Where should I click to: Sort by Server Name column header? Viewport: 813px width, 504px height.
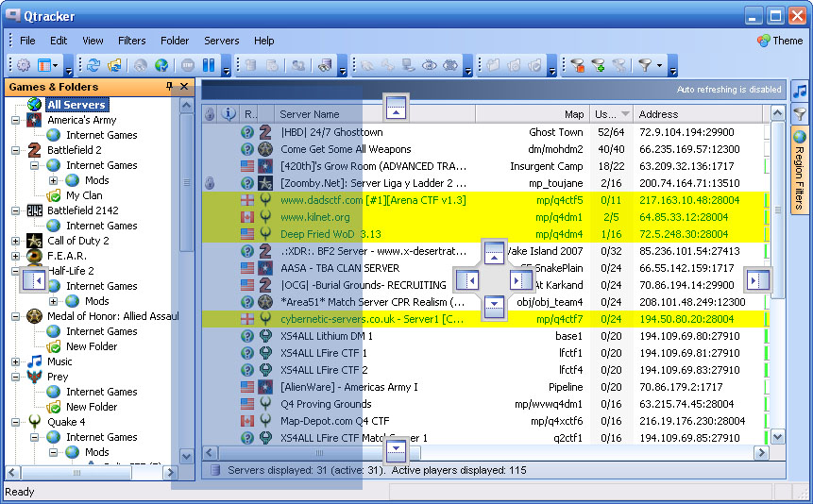tap(374, 114)
